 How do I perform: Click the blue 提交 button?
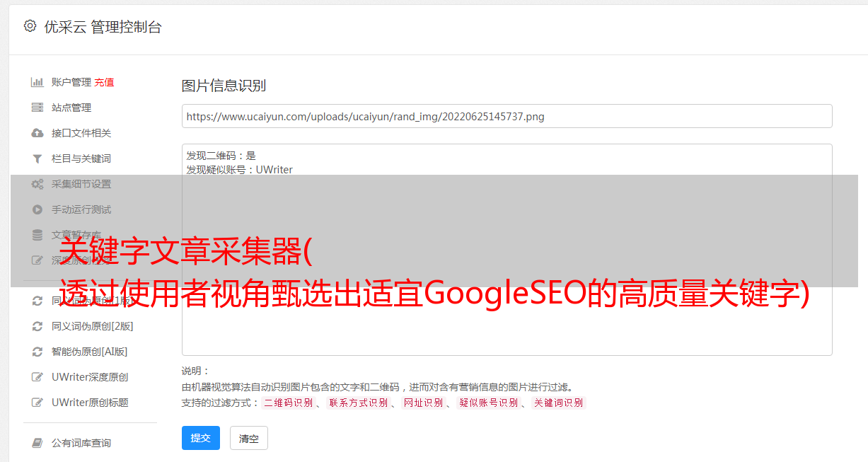click(x=201, y=438)
